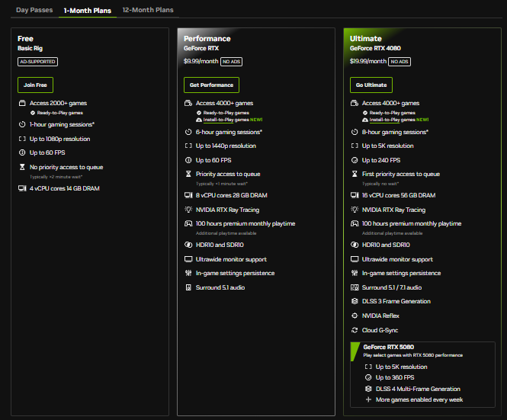
Task: Click the computer icon beside 4 vCPU cores
Action: tap(22, 188)
